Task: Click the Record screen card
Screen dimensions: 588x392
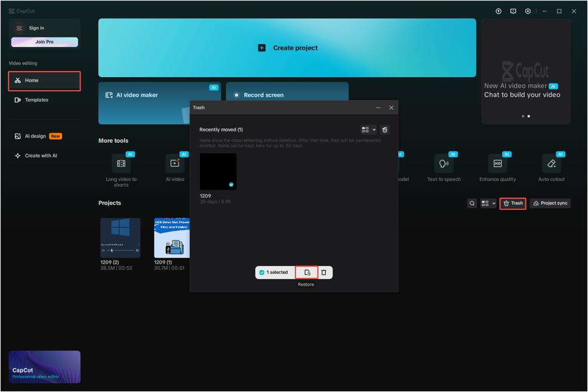Action: click(287, 91)
